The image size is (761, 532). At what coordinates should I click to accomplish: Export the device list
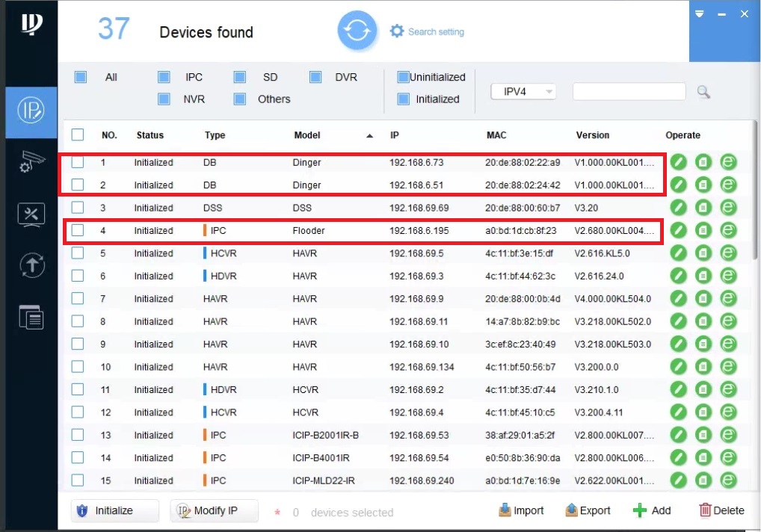point(588,510)
